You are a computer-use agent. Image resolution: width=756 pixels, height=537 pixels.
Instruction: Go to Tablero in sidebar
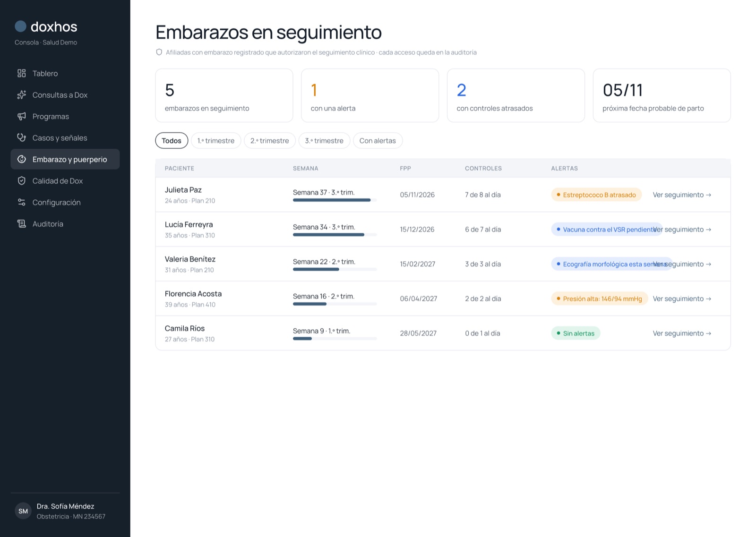pyautogui.click(x=65, y=73)
